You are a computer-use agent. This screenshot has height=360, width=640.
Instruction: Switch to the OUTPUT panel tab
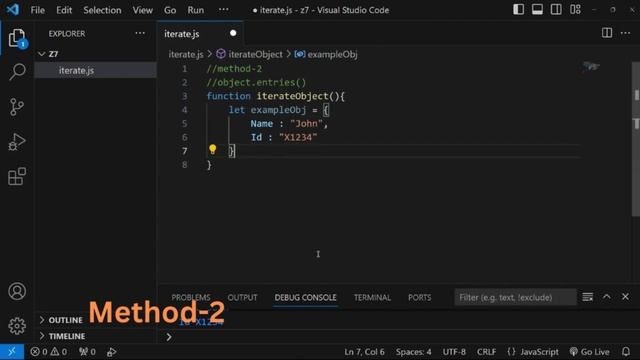[x=242, y=298]
